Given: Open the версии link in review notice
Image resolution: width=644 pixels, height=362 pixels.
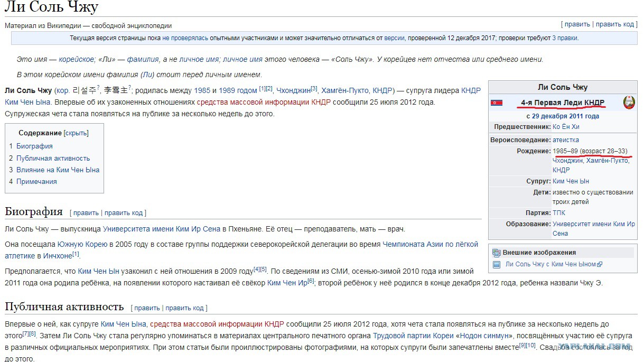Looking at the screenshot, I should (x=394, y=38).
